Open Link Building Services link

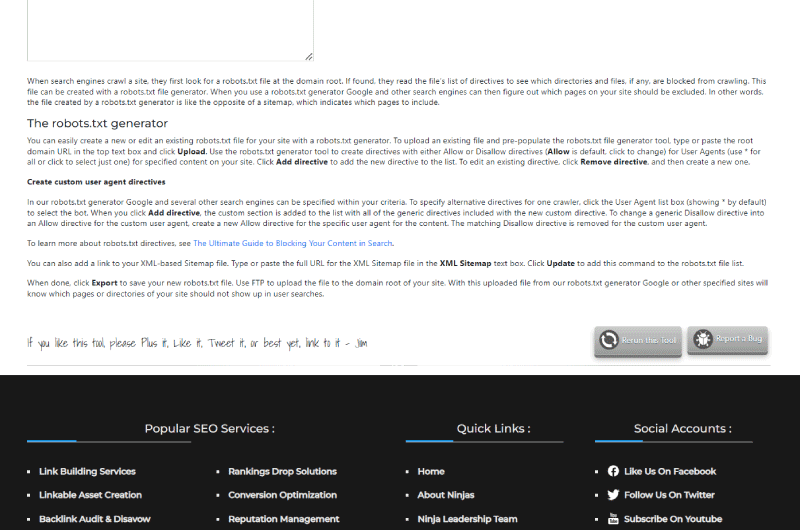point(87,471)
